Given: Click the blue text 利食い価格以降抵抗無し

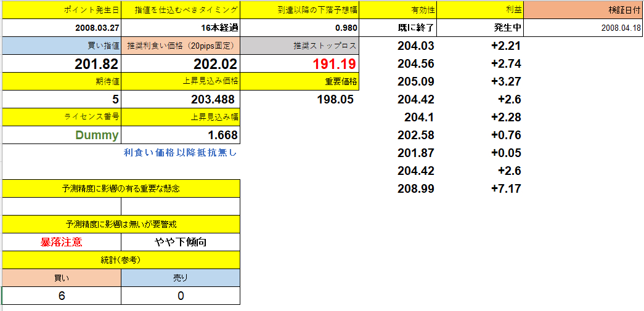Looking at the screenshot, I should click(x=181, y=153).
